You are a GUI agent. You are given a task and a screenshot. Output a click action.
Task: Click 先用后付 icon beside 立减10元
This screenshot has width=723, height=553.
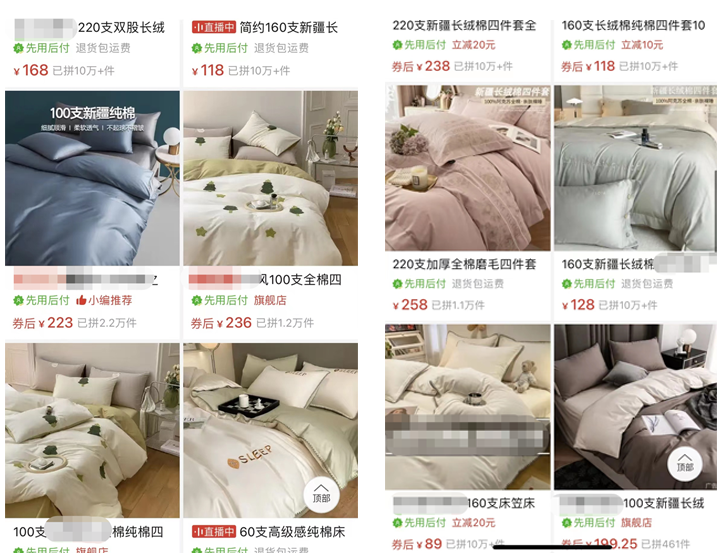[x=566, y=45]
